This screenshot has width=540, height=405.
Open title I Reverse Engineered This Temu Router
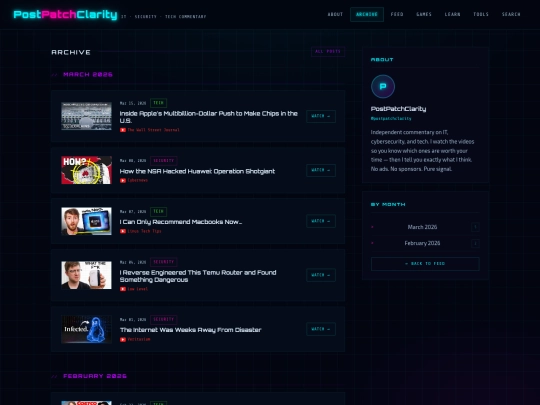click(198, 276)
